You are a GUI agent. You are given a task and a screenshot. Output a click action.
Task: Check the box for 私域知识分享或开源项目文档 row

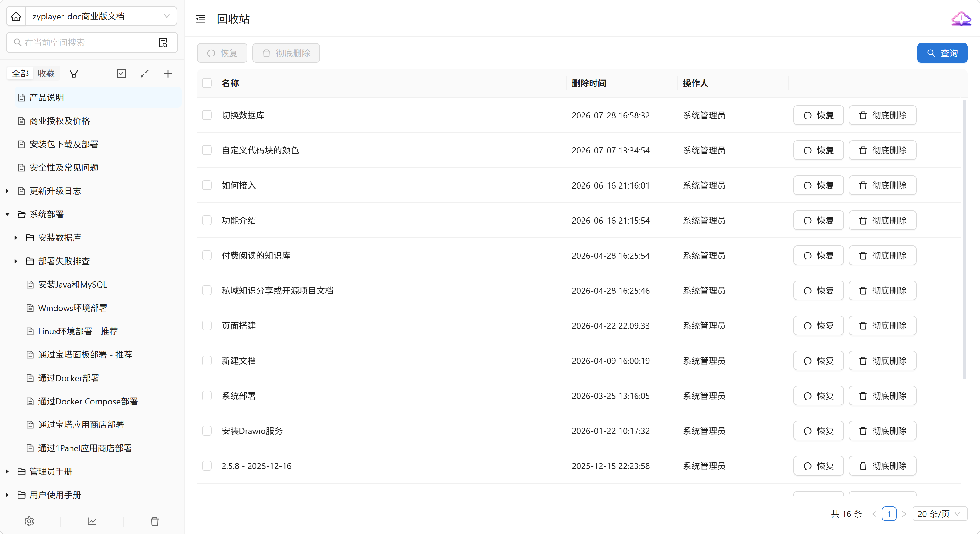coord(207,290)
